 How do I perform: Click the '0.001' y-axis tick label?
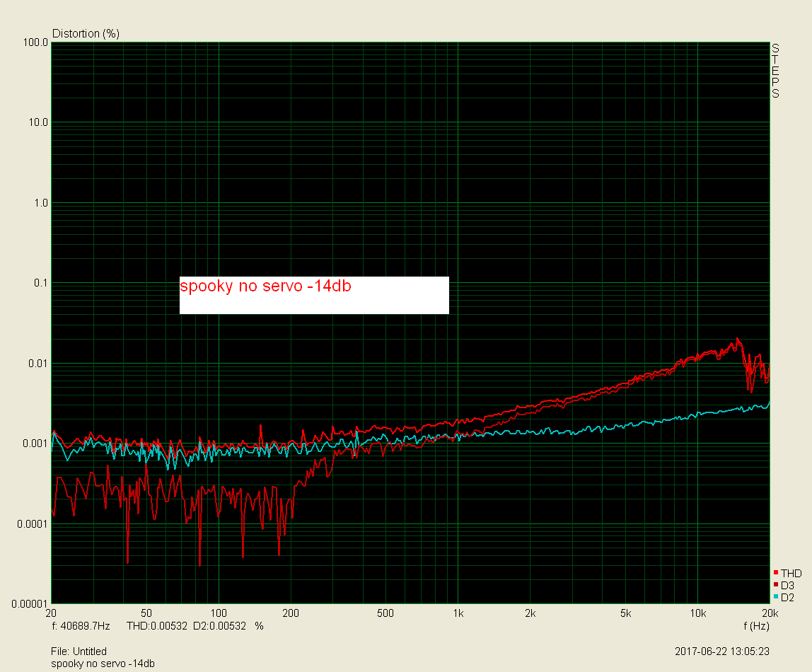(x=35, y=444)
